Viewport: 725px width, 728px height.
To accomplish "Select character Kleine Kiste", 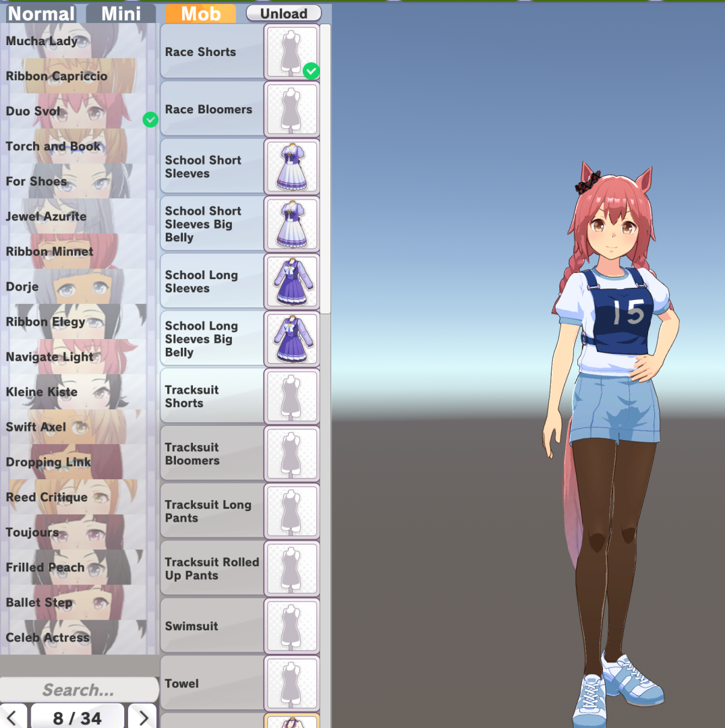I will click(x=79, y=392).
